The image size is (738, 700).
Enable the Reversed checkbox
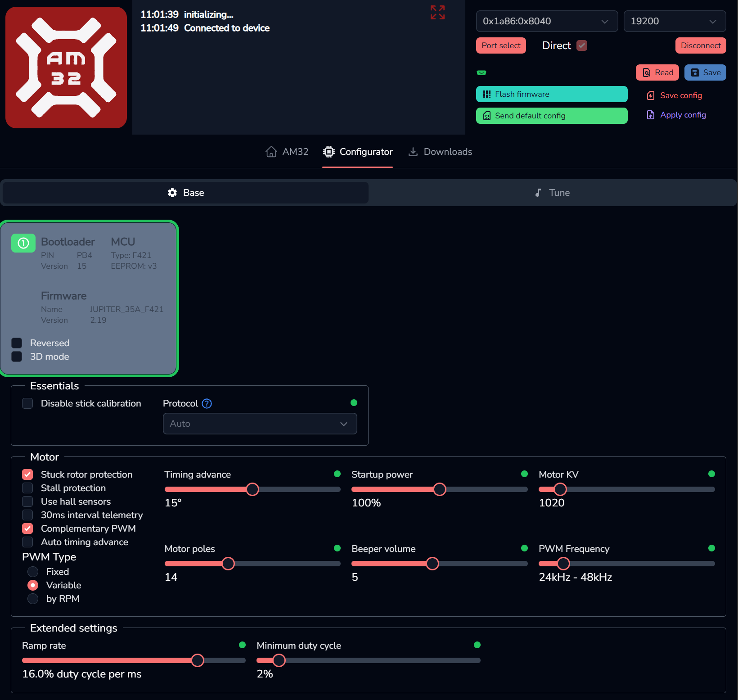tap(17, 343)
